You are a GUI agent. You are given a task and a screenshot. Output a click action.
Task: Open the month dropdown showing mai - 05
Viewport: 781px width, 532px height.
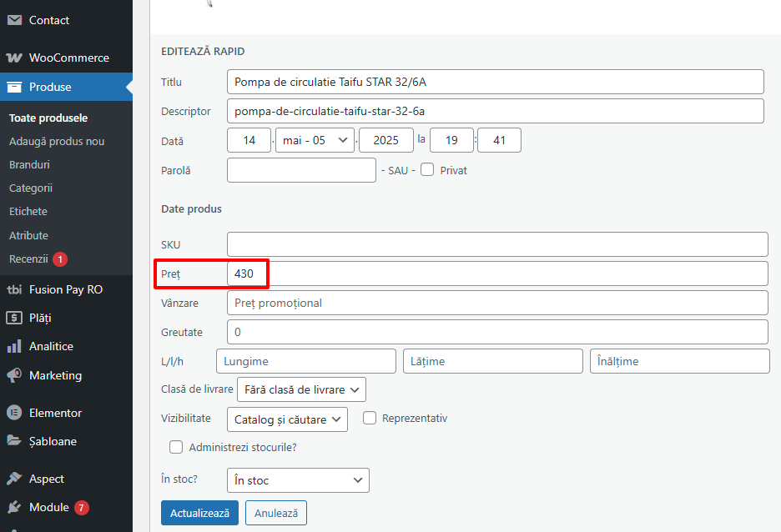point(315,141)
